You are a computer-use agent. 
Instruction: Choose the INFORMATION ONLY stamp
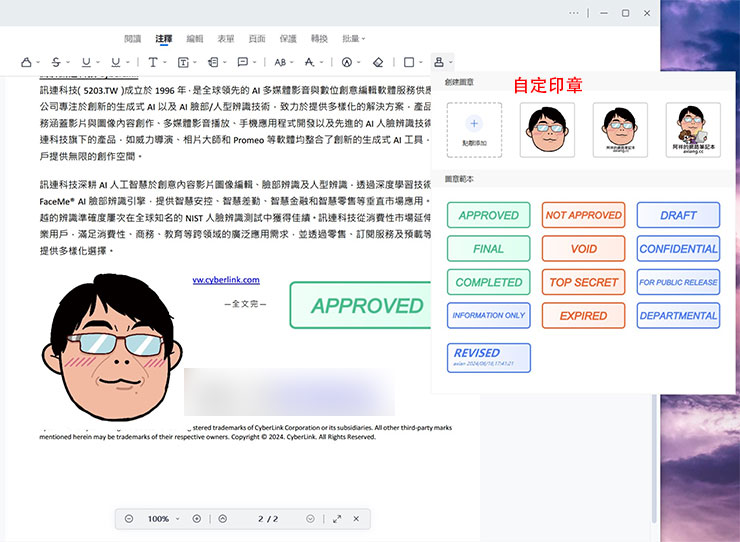point(488,315)
